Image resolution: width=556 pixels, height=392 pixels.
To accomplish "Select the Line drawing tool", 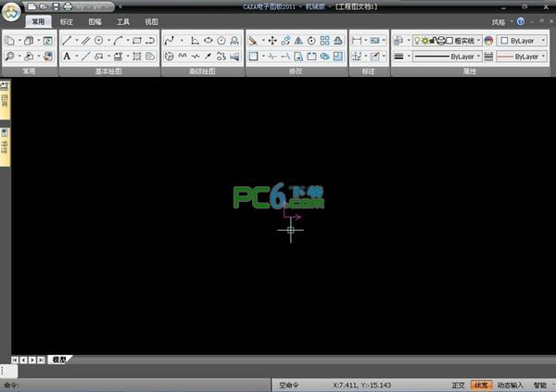I will click(67, 41).
